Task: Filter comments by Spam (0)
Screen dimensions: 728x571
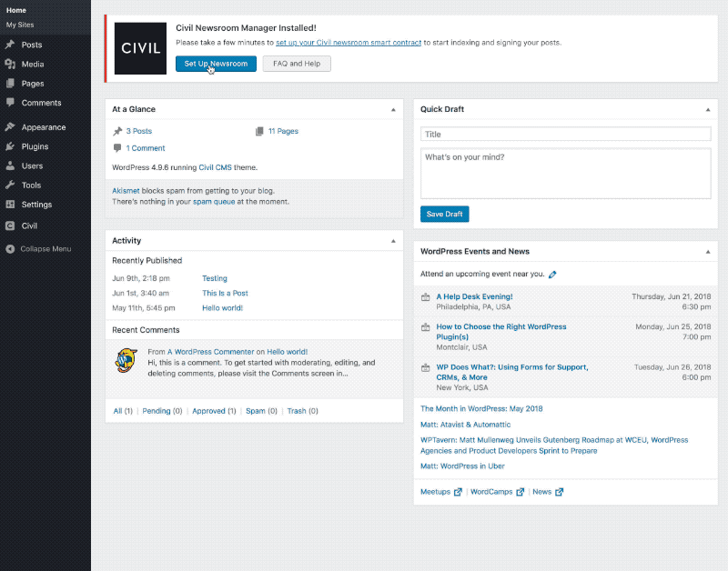Action: point(261,411)
